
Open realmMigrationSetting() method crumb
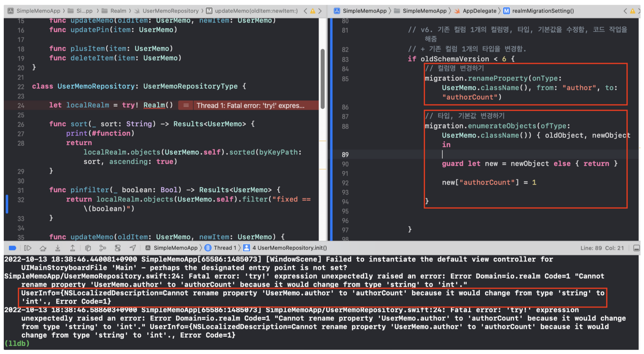click(539, 11)
